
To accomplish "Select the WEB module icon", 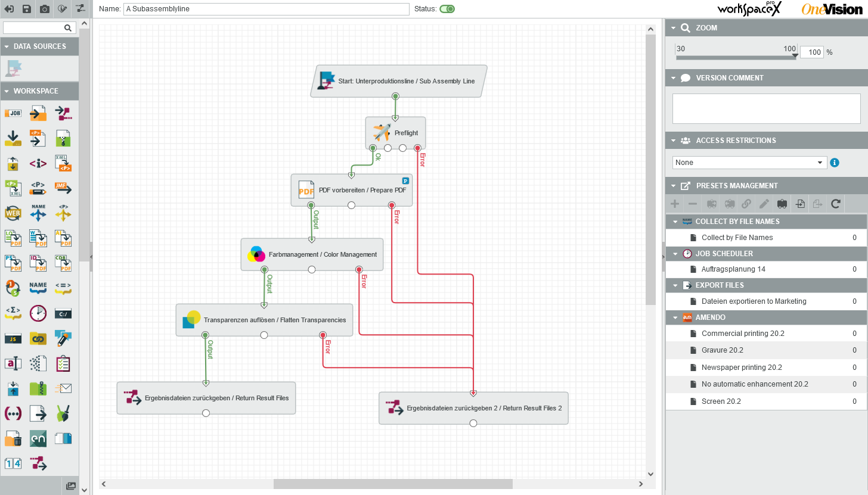I will click(13, 213).
